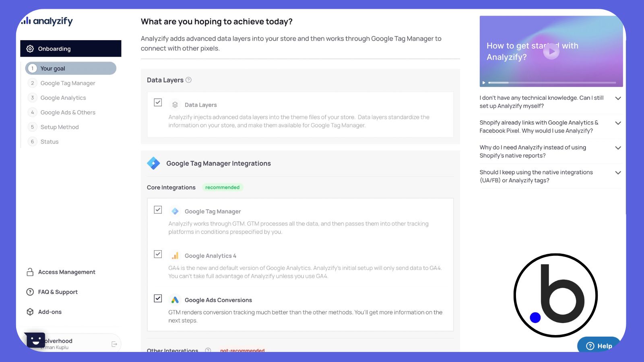The width and height of the screenshot is (644, 362).
Task: Expand Why do I need Analyzify chevron
Action: (618, 148)
